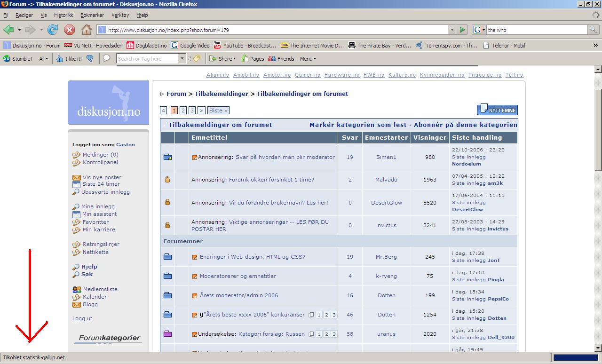
Task: Open the StumbleUpon Menu dropdown
Action: click(308, 59)
